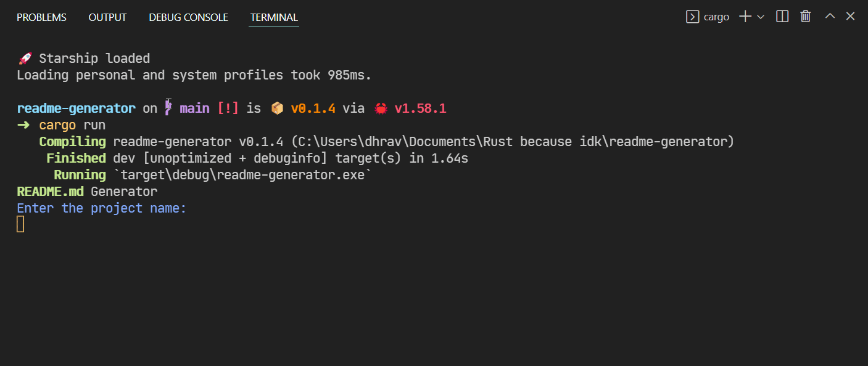Close the panel with X icon

click(x=850, y=16)
